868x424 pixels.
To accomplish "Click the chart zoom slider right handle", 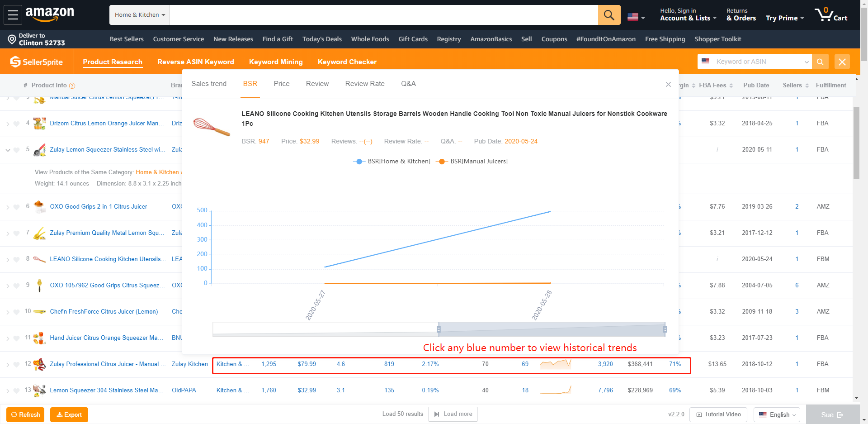I will 665,329.
